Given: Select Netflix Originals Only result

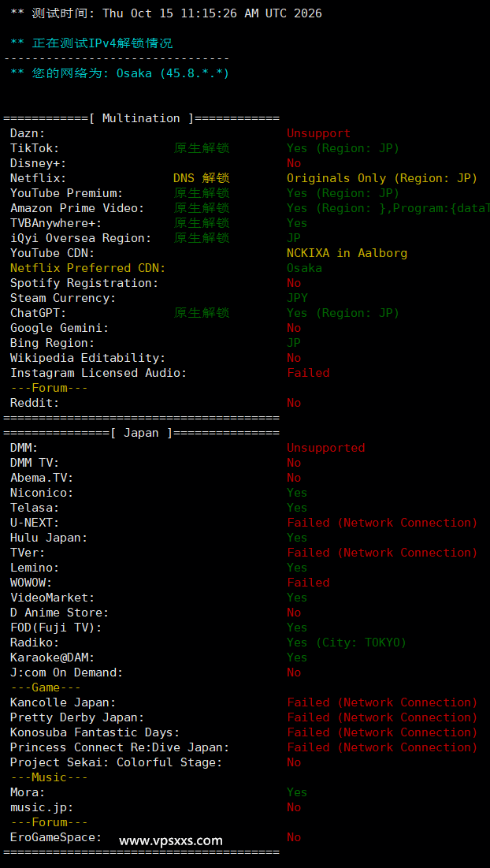Looking at the screenshot, I should click(x=381, y=178).
